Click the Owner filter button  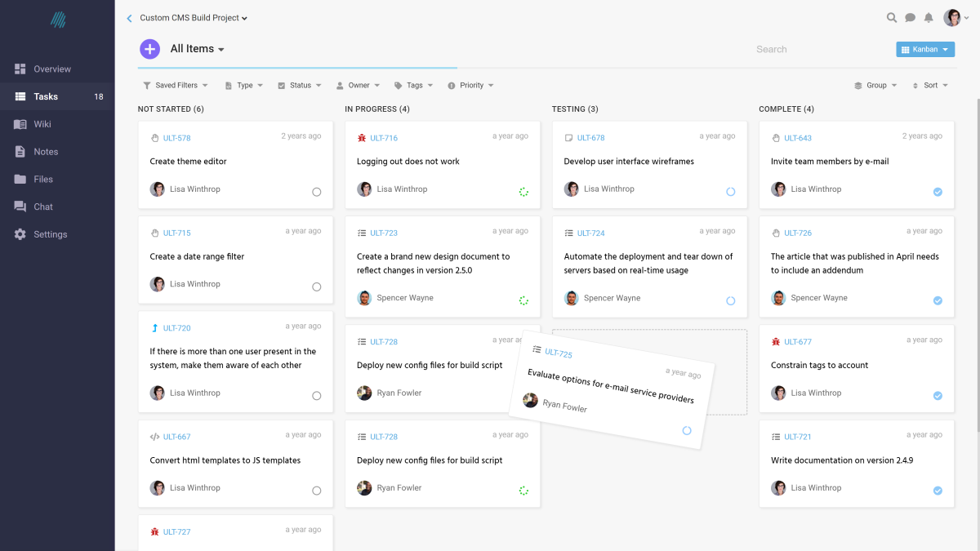tap(359, 85)
